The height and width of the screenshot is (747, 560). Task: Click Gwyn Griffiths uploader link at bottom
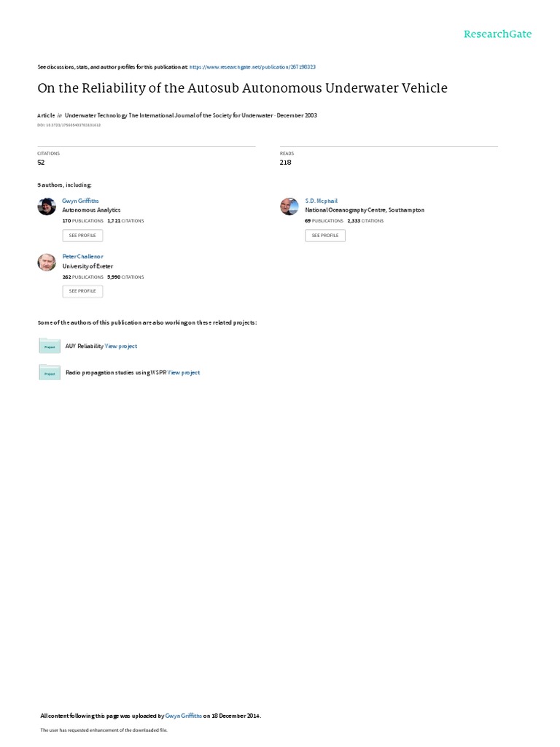click(x=183, y=716)
